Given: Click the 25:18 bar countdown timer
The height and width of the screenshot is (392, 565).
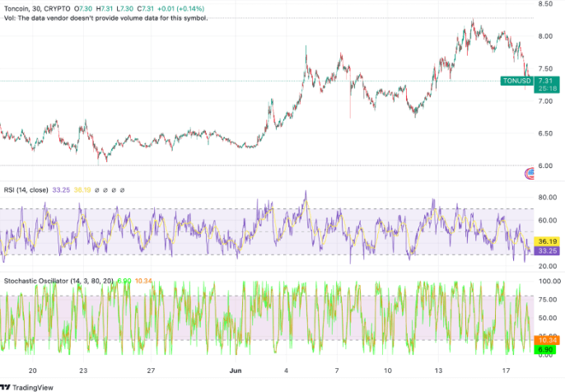Looking at the screenshot, I should pos(548,88).
